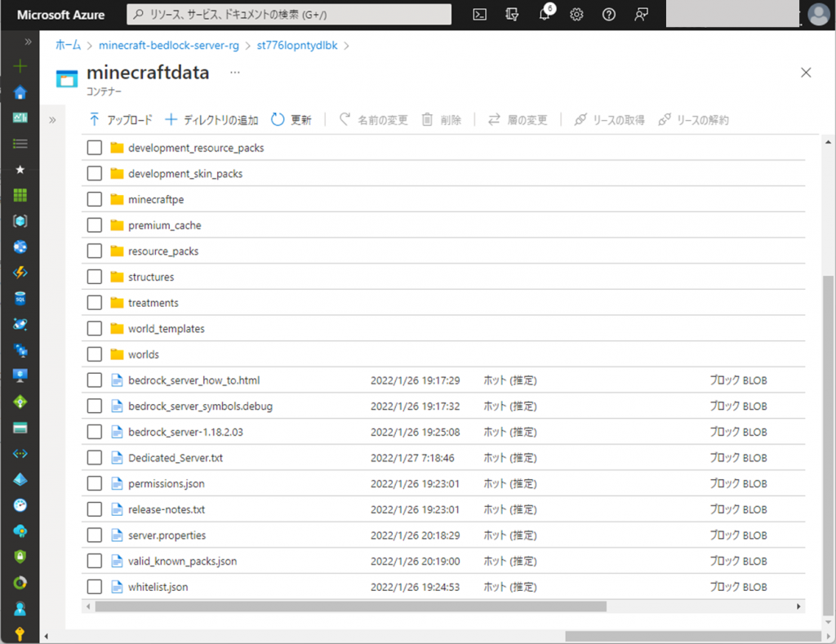The height and width of the screenshot is (644, 836).
Task: Tick the checkbox for permissions.json
Action: pyautogui.click(x=95, y=483)
